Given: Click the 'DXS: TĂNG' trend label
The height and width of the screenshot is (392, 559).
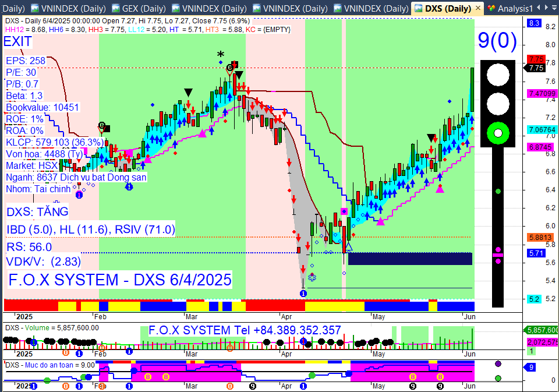Looking at the screenshot, I should click(x=37, y=212).
